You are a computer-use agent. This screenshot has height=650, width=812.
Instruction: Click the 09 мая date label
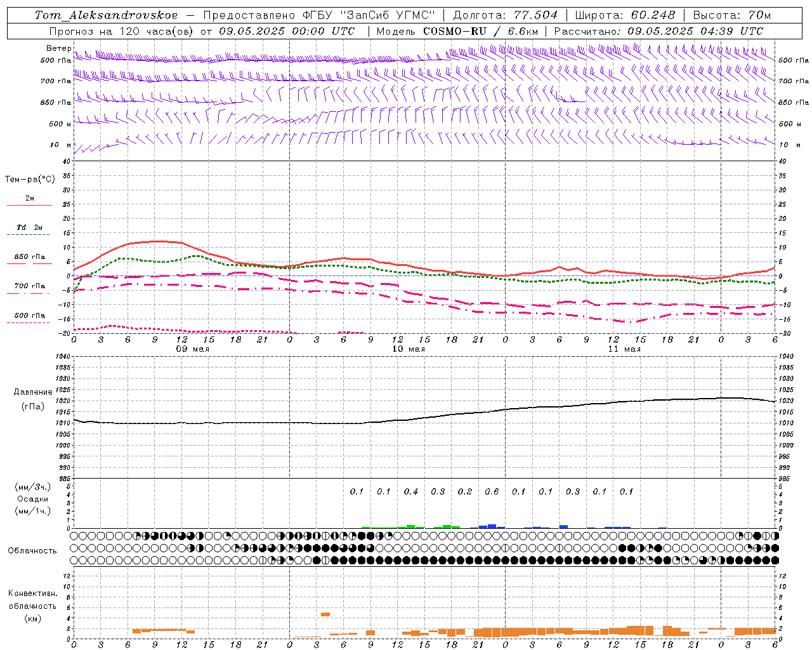(192, 349)
